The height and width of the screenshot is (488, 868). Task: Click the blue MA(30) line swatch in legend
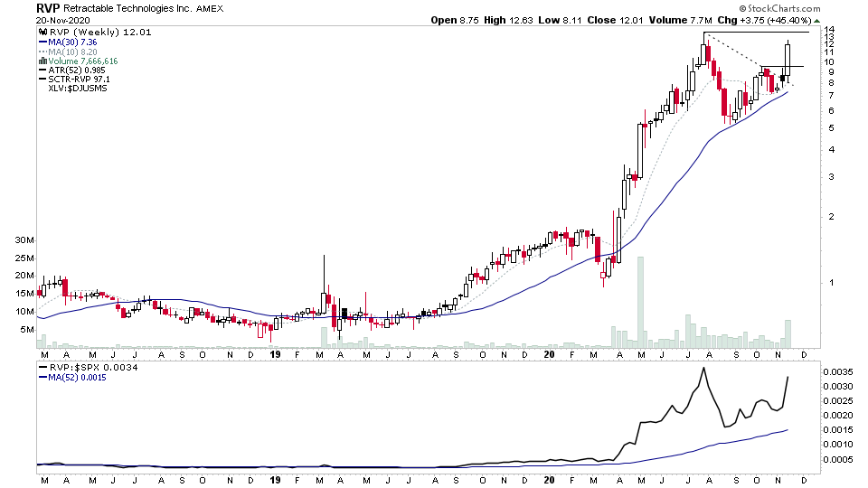tap(42, 42)
